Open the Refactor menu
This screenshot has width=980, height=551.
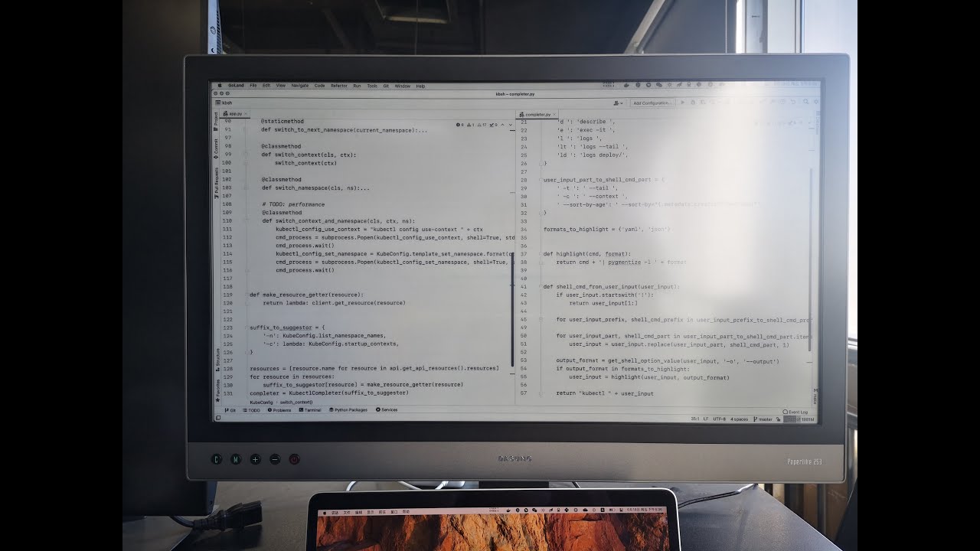339,86
